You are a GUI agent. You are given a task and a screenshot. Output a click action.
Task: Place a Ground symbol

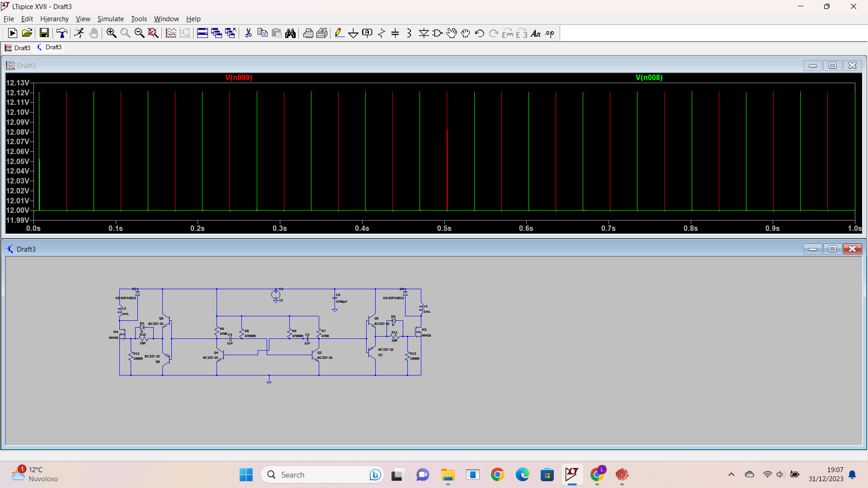(354, 33)
